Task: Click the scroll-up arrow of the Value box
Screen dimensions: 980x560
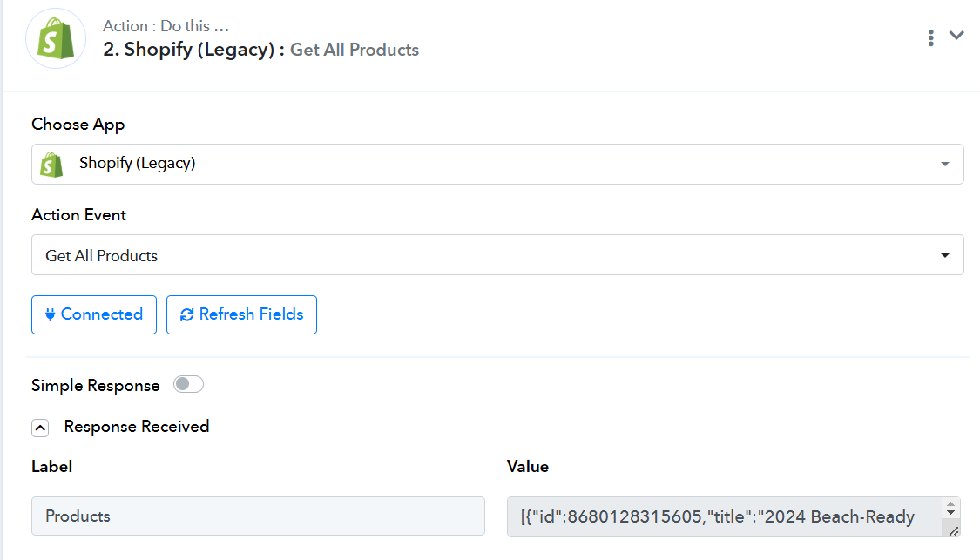Action: tap(951, 503)
